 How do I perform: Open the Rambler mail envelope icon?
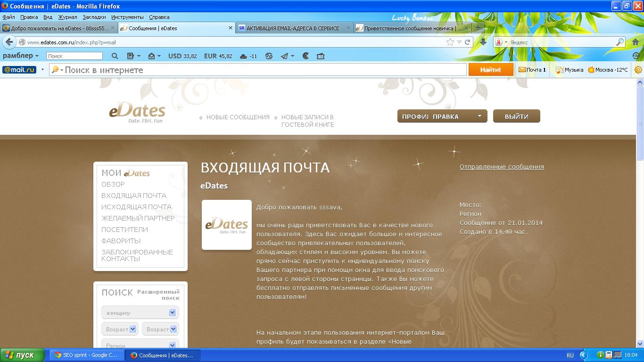(151, 56)
